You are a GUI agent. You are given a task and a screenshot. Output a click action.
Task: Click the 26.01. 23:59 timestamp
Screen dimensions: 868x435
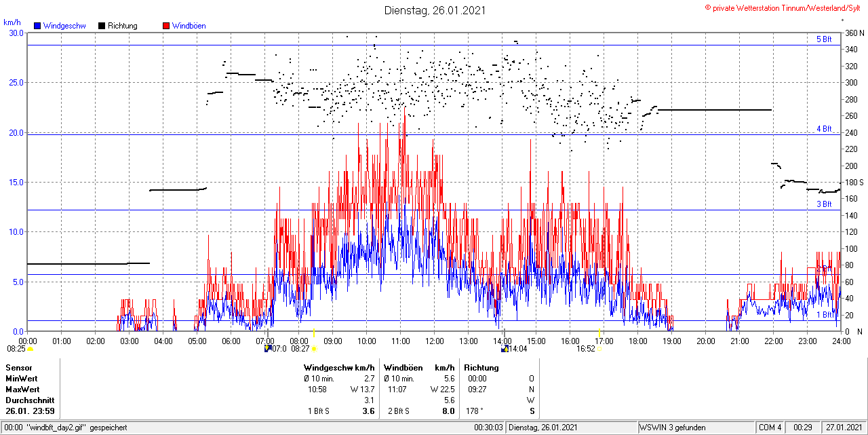click(30, 411)
